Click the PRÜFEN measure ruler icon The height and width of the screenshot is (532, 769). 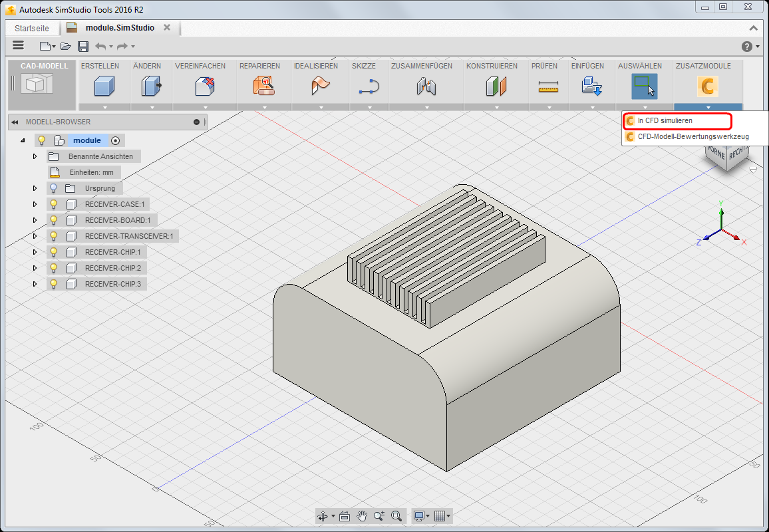(x=548, y=87)
